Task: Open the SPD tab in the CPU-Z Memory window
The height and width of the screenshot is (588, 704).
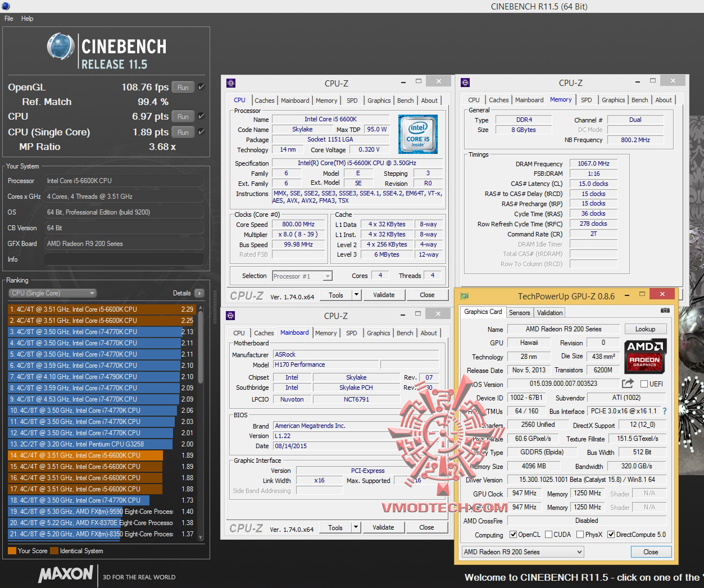Action: coord(587,100)
